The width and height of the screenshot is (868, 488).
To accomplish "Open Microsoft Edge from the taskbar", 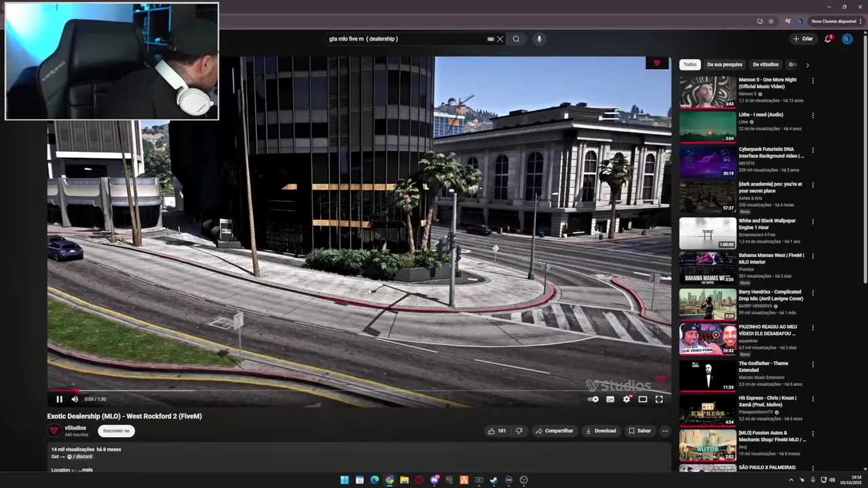I will 374,480.
